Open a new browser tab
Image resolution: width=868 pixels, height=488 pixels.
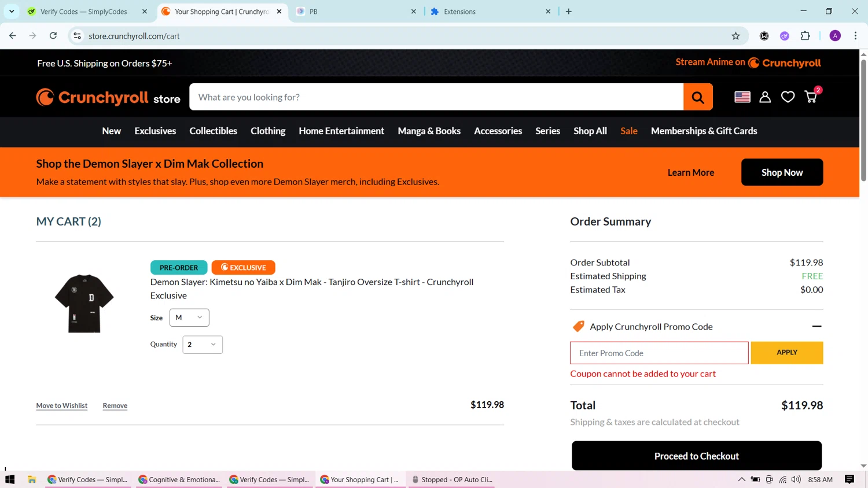tap(569, 12)
